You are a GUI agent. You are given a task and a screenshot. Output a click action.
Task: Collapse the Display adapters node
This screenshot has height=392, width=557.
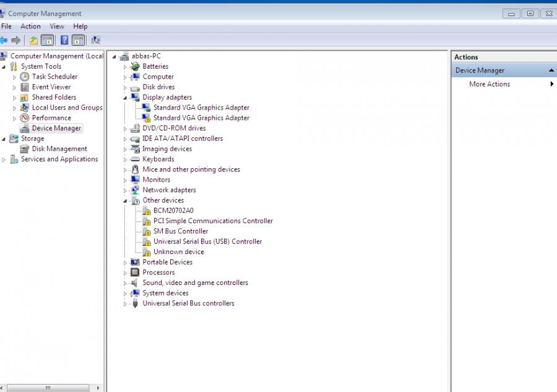pos(125,98)
